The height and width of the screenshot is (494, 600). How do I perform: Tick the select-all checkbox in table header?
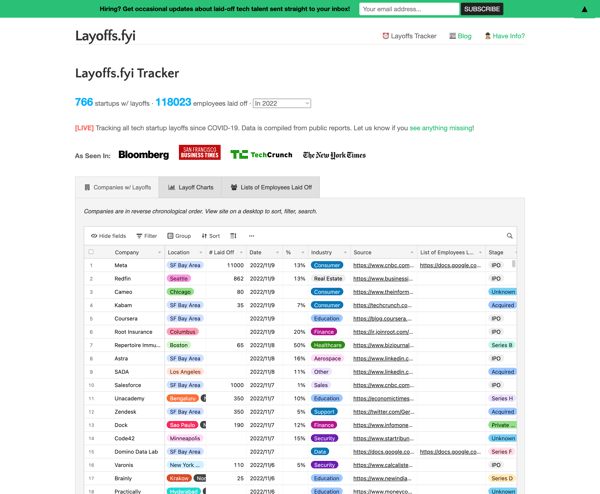91,252
